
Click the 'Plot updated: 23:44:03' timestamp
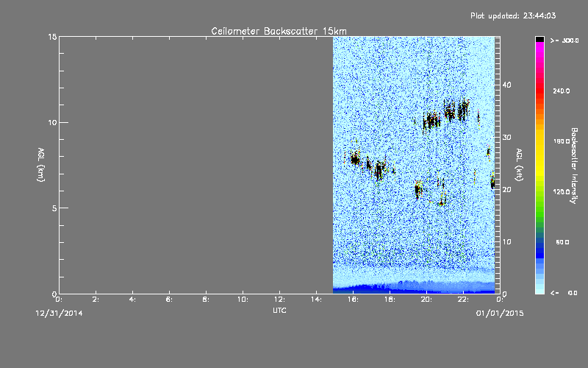[x=513, y=15]
